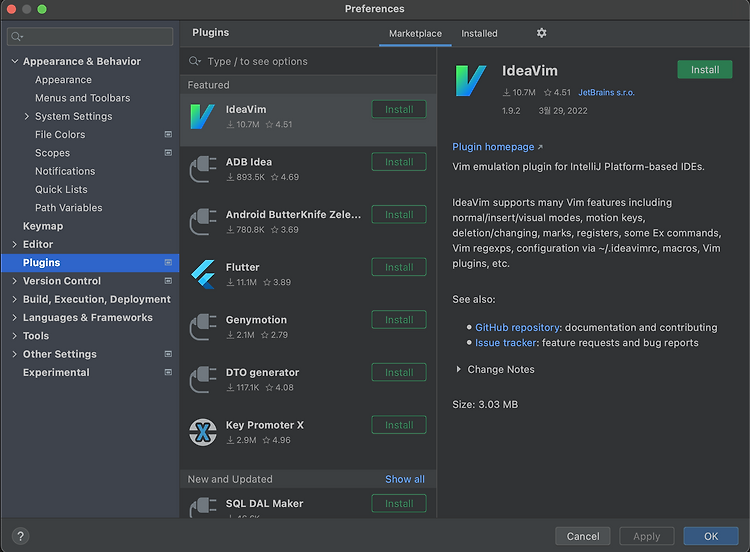Viewport: 750px width, 552px height.
Task: Show all New and Updated plugins
Action: click(405, 479)
